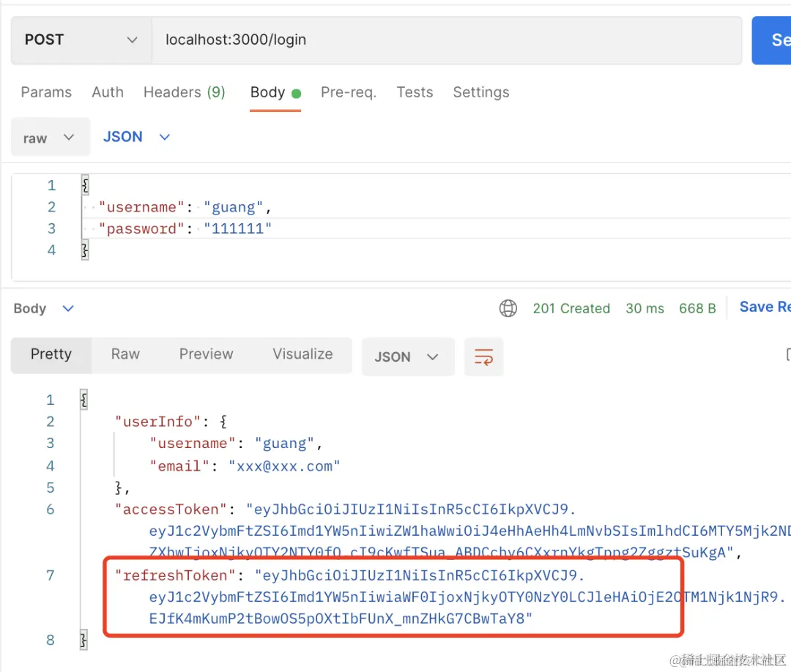791x672 pixels.
Task: Click the "accessToken" key in response
Action: click(x=171, y=509)
